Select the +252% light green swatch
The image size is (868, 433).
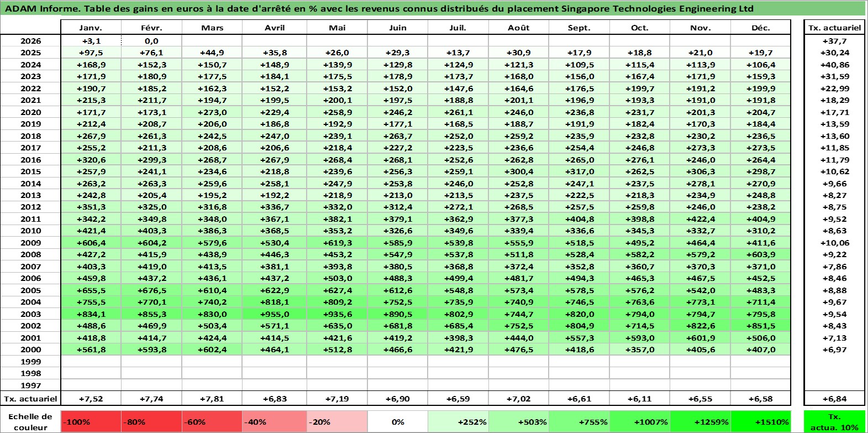click(x=458, y=422)
